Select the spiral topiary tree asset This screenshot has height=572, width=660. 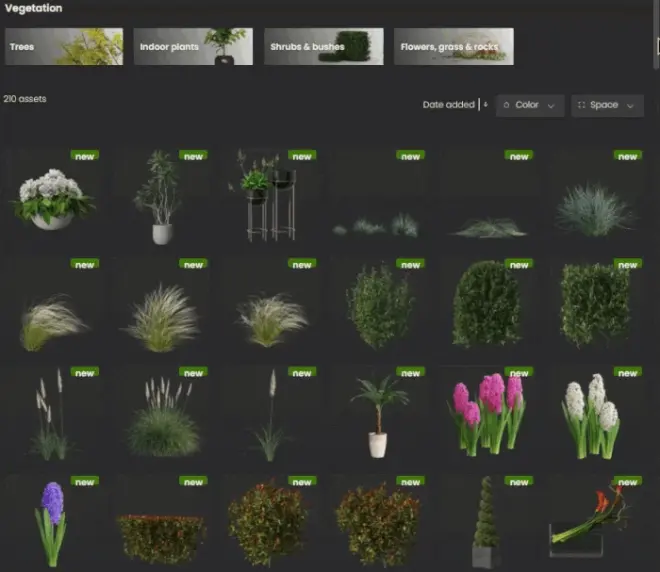[x=487, y=522]
